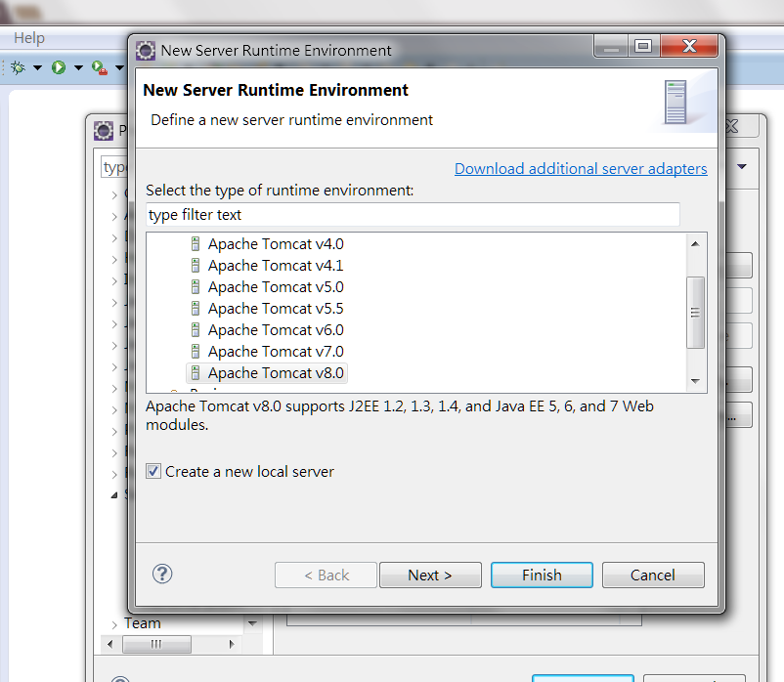The image size is (784, 682).
Task: Minimize the New Server Runtime Environment dialog
Action: [611, 46]
